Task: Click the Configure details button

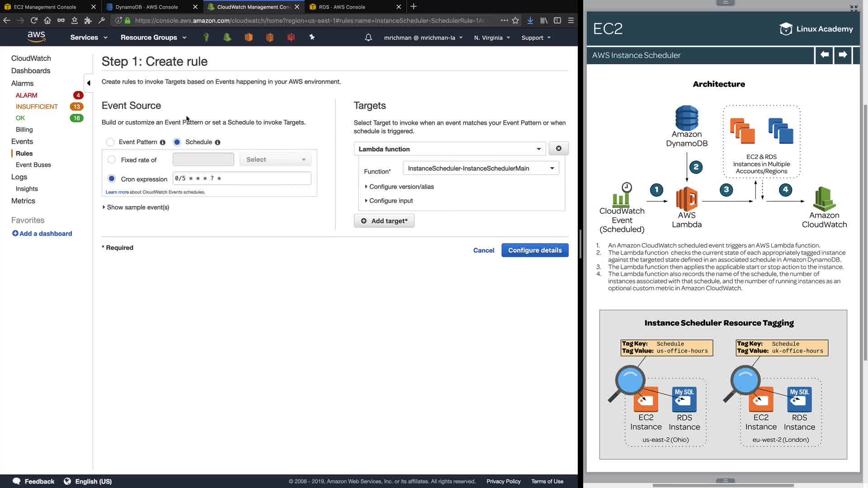Action: 535,250
